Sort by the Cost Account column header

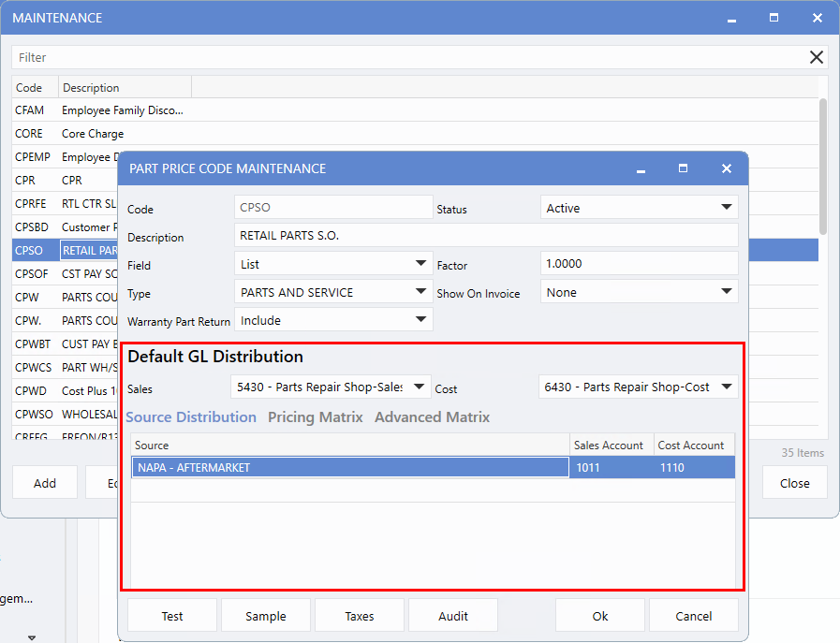[x=694, y=445]
